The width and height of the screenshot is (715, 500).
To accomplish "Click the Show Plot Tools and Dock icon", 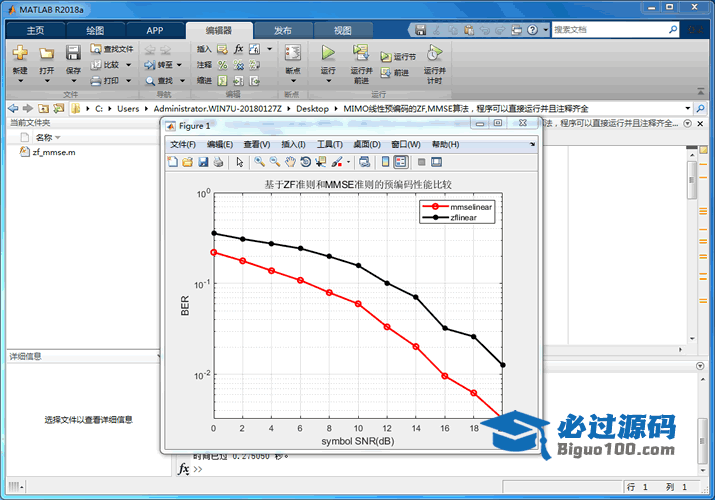I will pos(436,162).
